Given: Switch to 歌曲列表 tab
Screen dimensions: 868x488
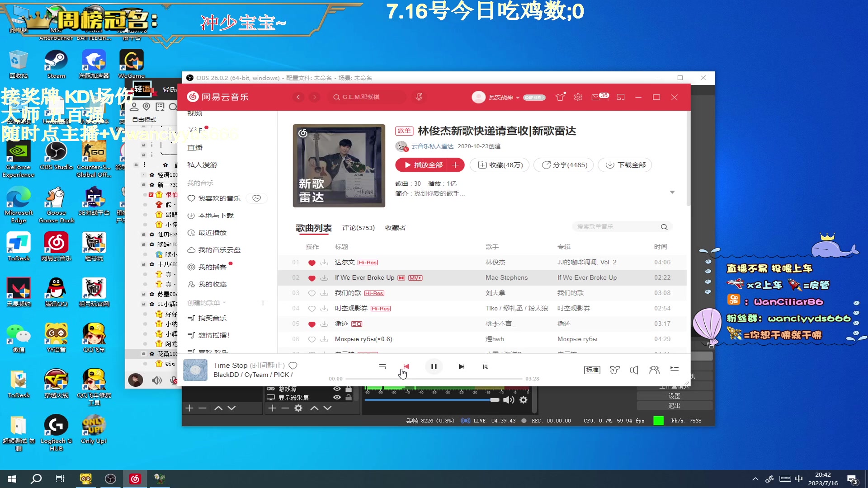Looking at the screenshot, I should click(x=314, y=228).
